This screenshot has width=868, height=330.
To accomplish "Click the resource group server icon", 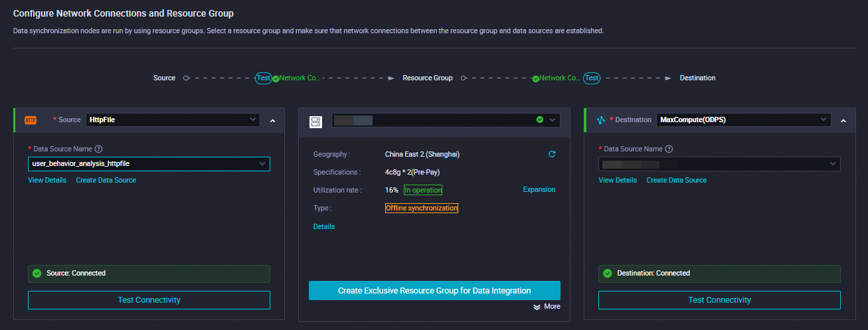I will tap(315, 121).
